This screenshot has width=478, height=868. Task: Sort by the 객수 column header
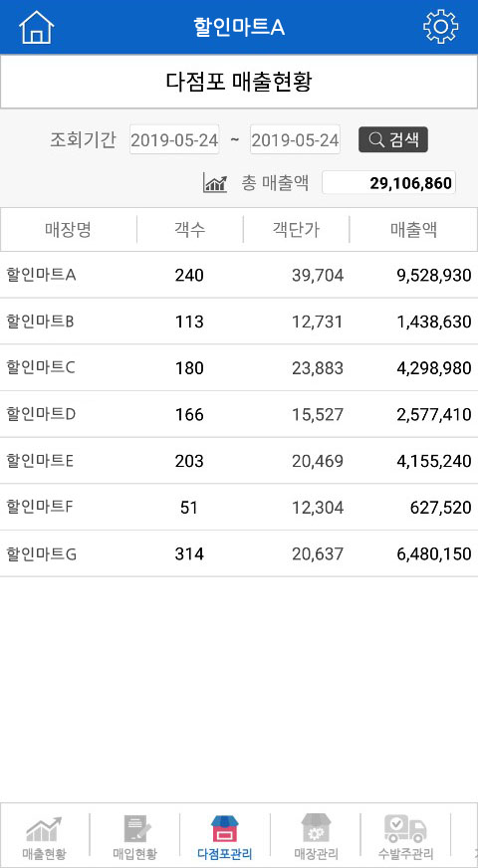(190, 230)
